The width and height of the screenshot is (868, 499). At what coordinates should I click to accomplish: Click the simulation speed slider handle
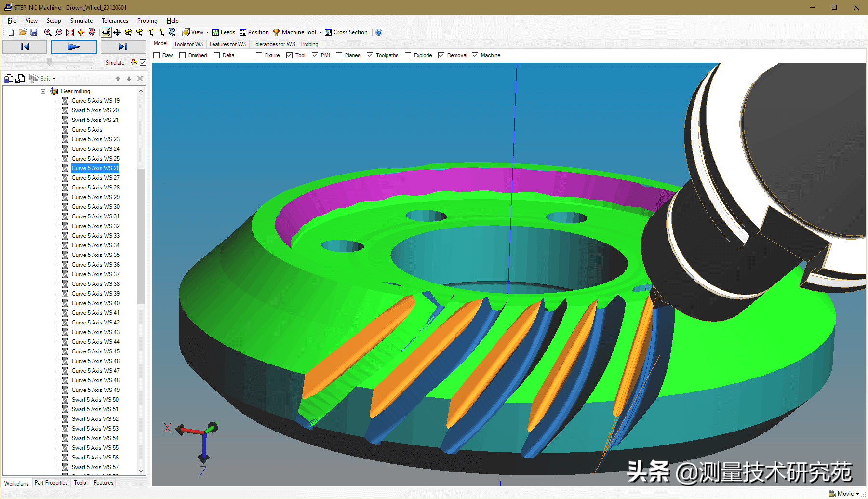(50, 62)
